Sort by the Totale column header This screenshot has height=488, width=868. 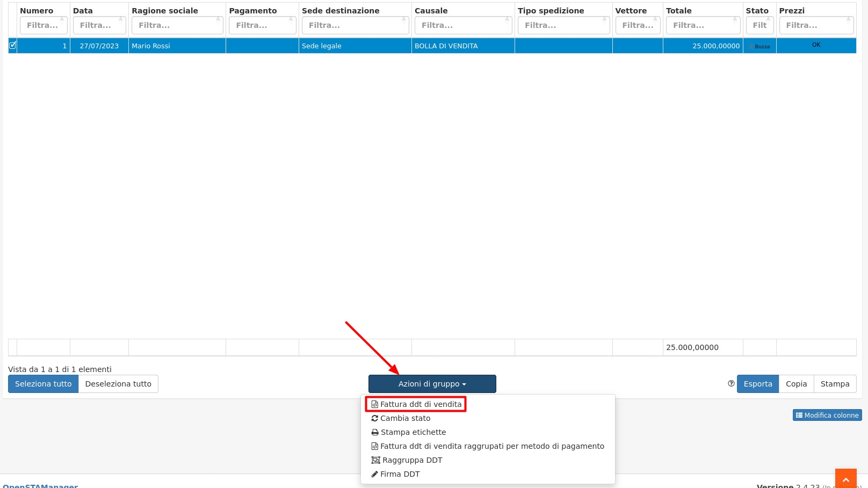679,11
